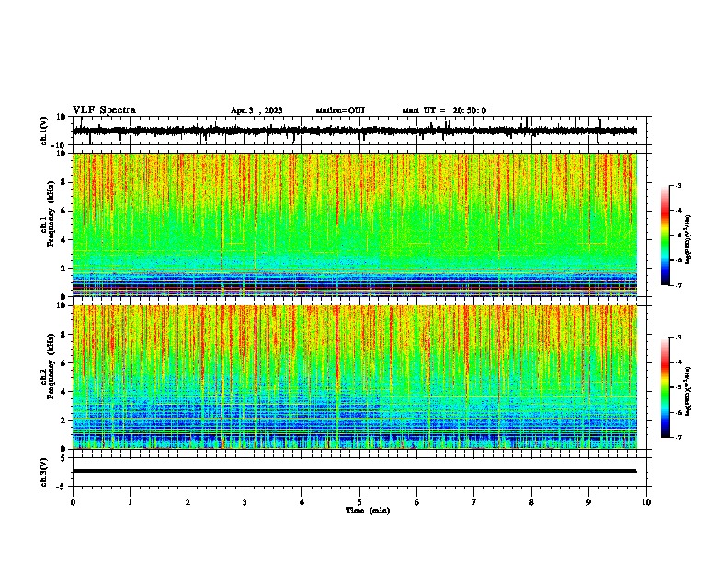728x563 pixels.
Task: Select the date text "Apr. 3, 2023"
Action: 256,110
